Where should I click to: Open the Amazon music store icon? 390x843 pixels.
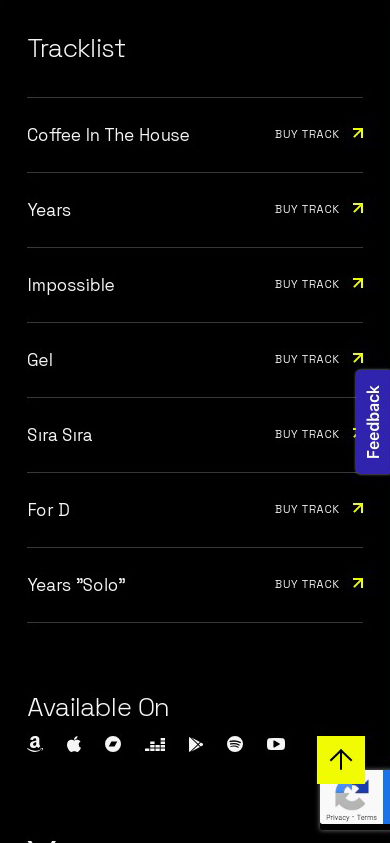pos(35,744)
